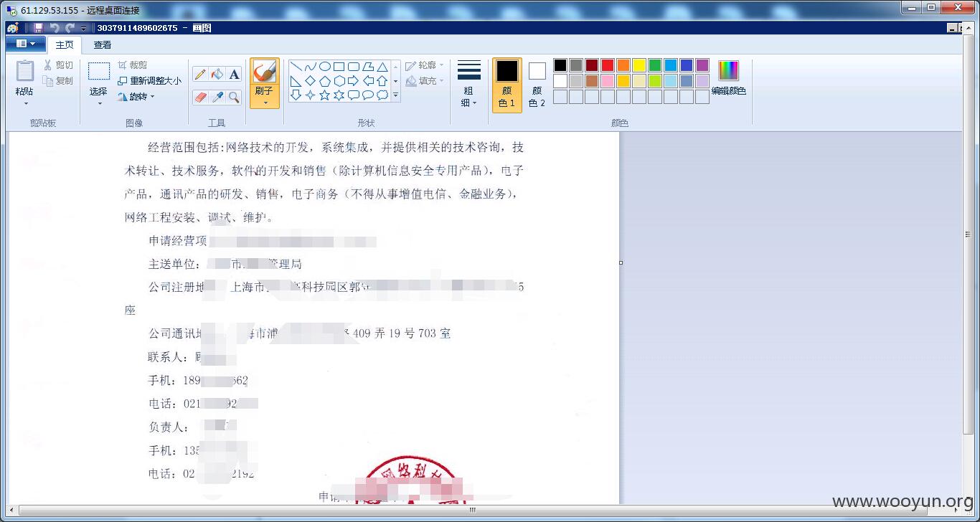Pick the purple color swatch
Viewport: 980px width, 522px height.
[x=702, y=65]
